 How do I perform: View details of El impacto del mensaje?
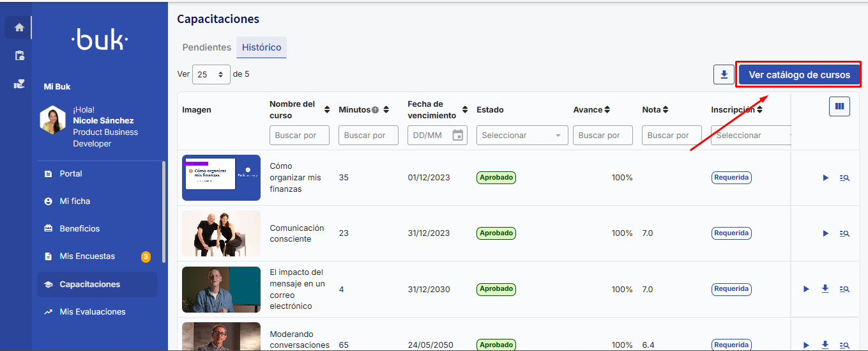tap(844, 289)
